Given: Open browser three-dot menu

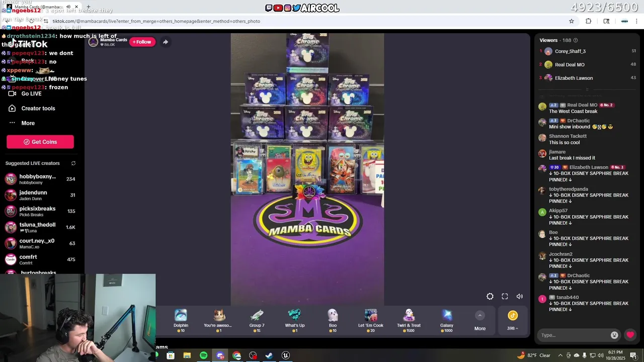Looking at the screenshot, I should [636, 21].
